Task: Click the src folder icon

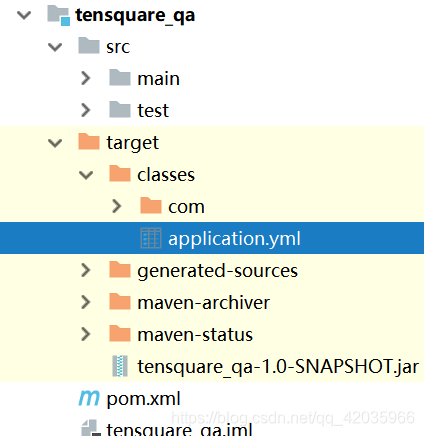Action: (89, 46)
